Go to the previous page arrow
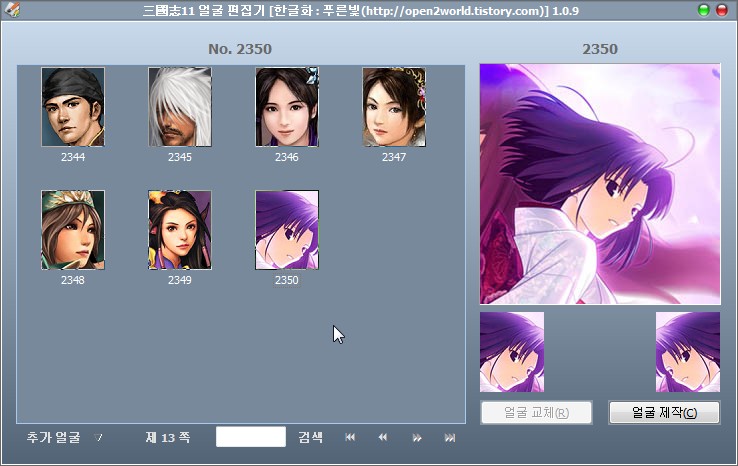738x466 pixels. pos(383,437)
